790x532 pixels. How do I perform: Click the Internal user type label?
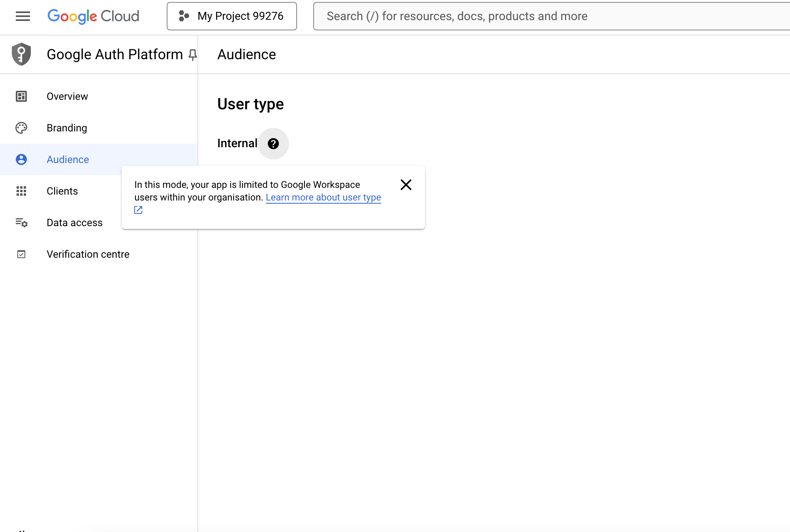click(x=237, y=143)
